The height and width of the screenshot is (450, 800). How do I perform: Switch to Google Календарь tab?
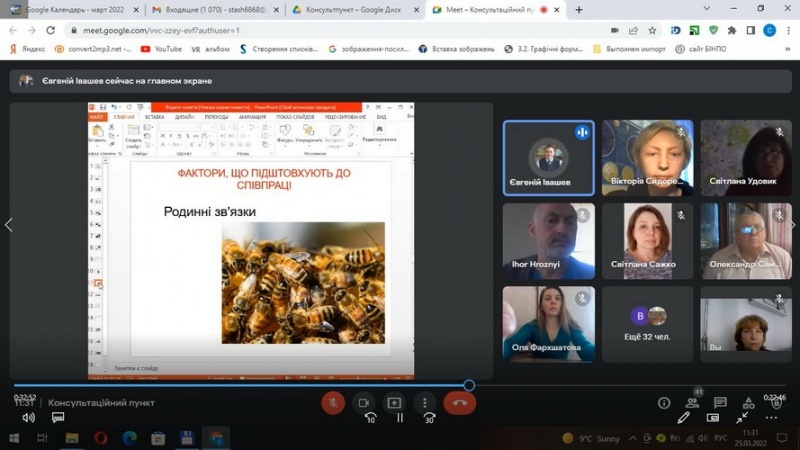point(70,9)
